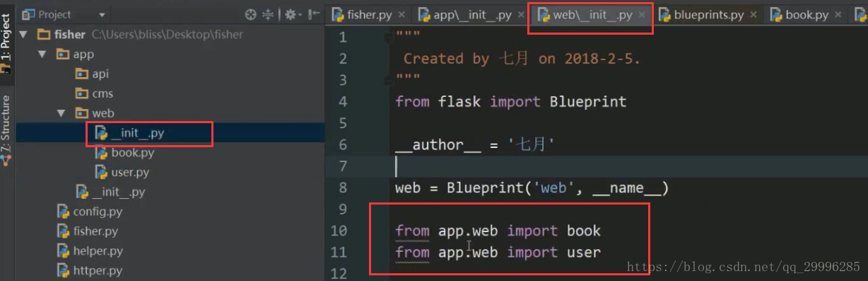Click the project path C:\Users\bliss\Desktop\fisher
This screenshot has height=281, width=868.
(168, 34)
